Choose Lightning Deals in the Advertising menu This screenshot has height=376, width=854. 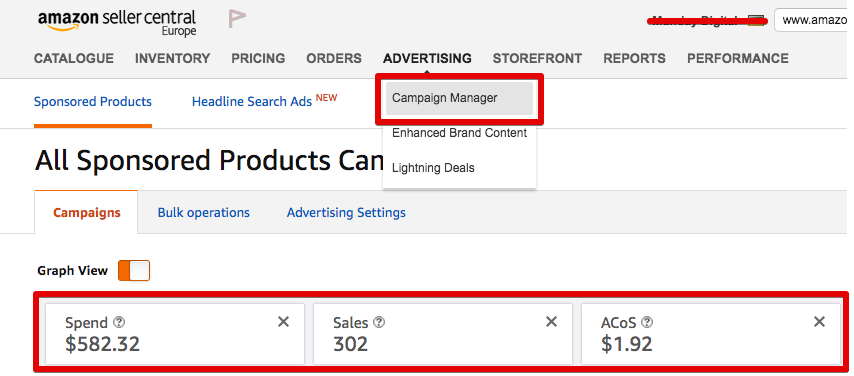[x=433, y=168]
